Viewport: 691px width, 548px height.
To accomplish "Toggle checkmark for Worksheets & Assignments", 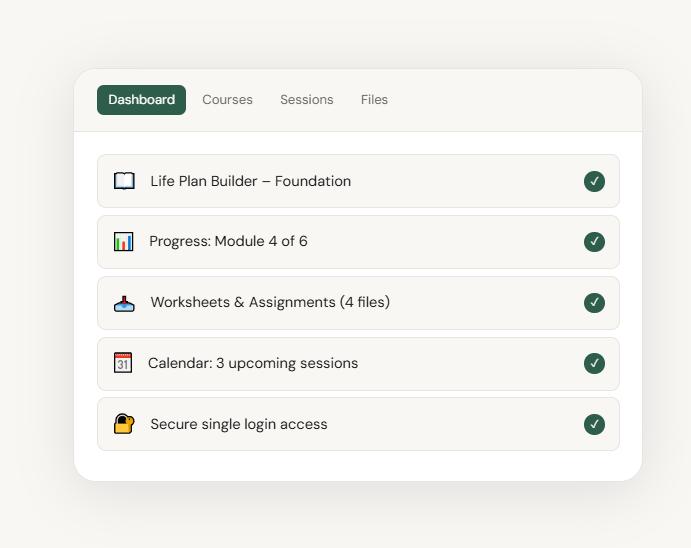I will tap(594, 302).
